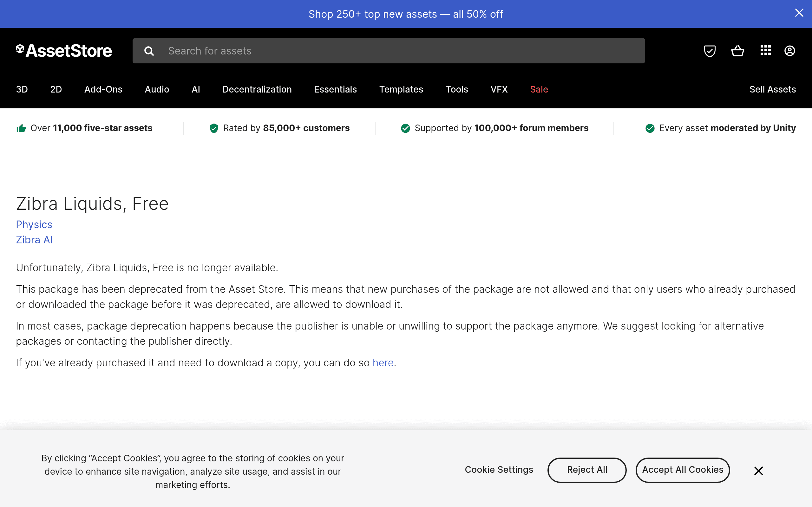Close the cookie consent banner
Viewport: 812px width, 507px height.
point(758,471)
